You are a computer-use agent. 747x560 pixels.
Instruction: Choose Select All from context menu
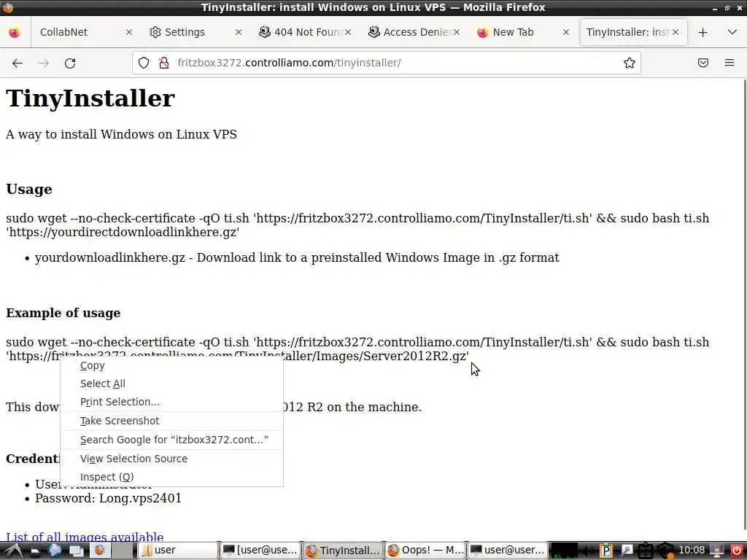pos(171,384)
